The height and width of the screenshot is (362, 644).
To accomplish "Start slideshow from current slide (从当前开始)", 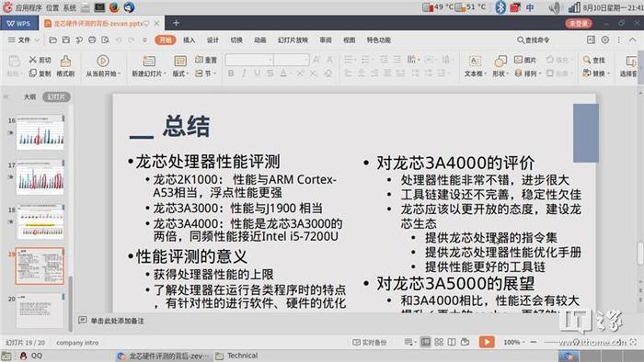I will [x=103, y=66].
